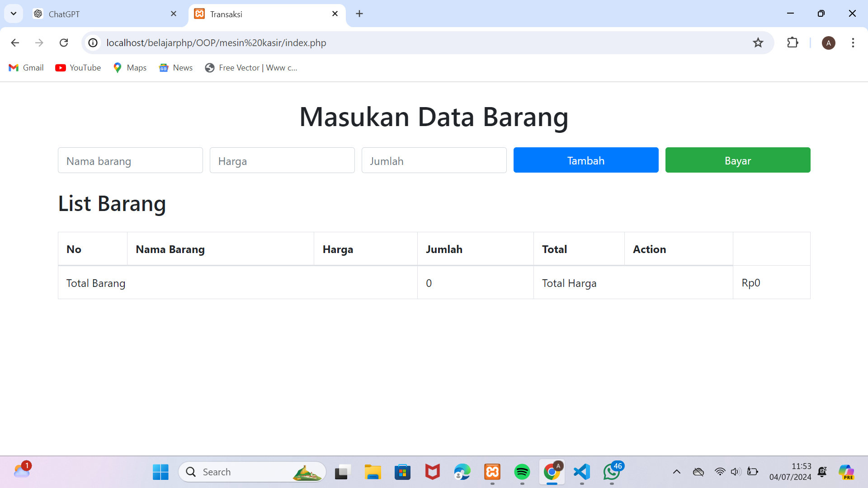
Task: Open WhatsApp from the taskbar
Action: (x=612, y=471)
